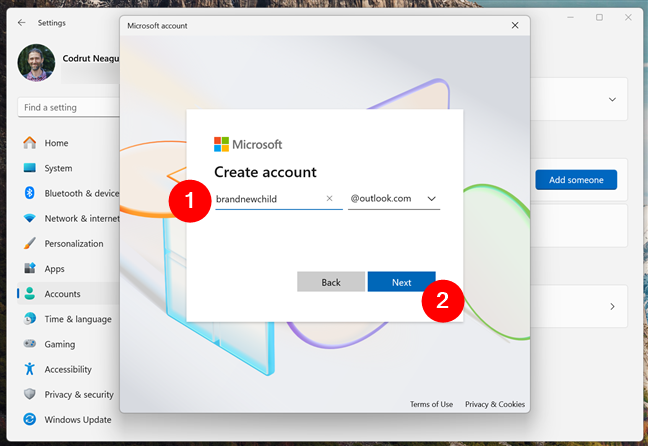The height and width of the screenshot is (446, 648).
Task: Click the Bluetooth icon in sidebar
Action: click(x=29, y=193)
